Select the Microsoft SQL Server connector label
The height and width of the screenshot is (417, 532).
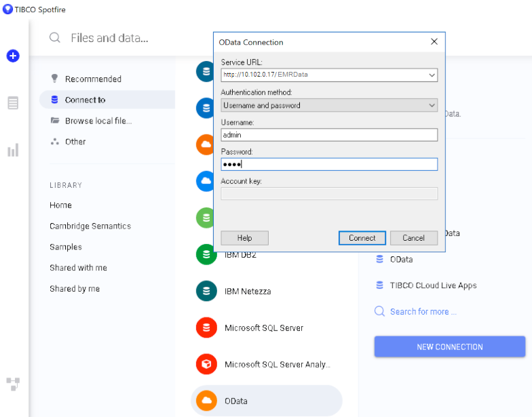pyautogui.click(x=264, y=328)
